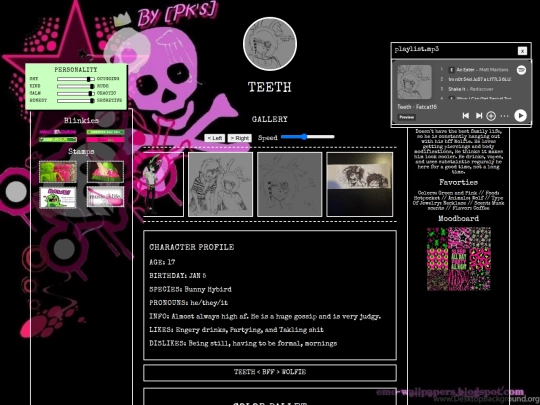Click the hot pink blinkie
Image resolution: width=540 pixels, height=405 pixels.
pos(105,139)
